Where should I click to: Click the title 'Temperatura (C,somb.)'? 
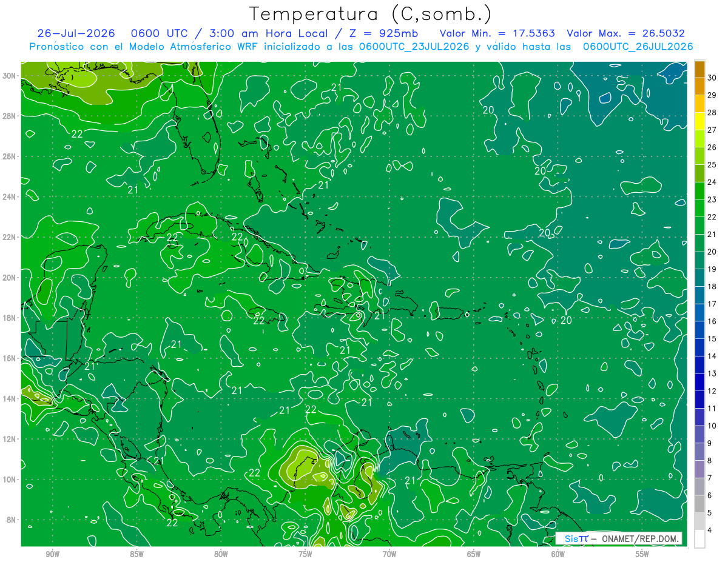[x=371, y=14]
